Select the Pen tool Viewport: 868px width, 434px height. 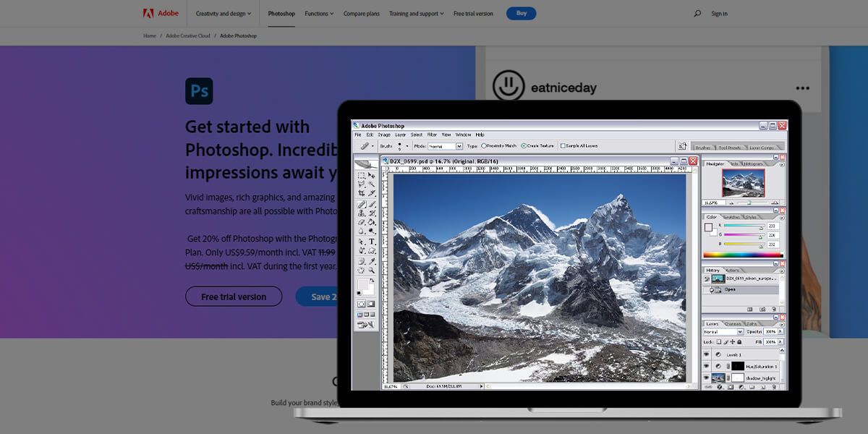(362, 250)
